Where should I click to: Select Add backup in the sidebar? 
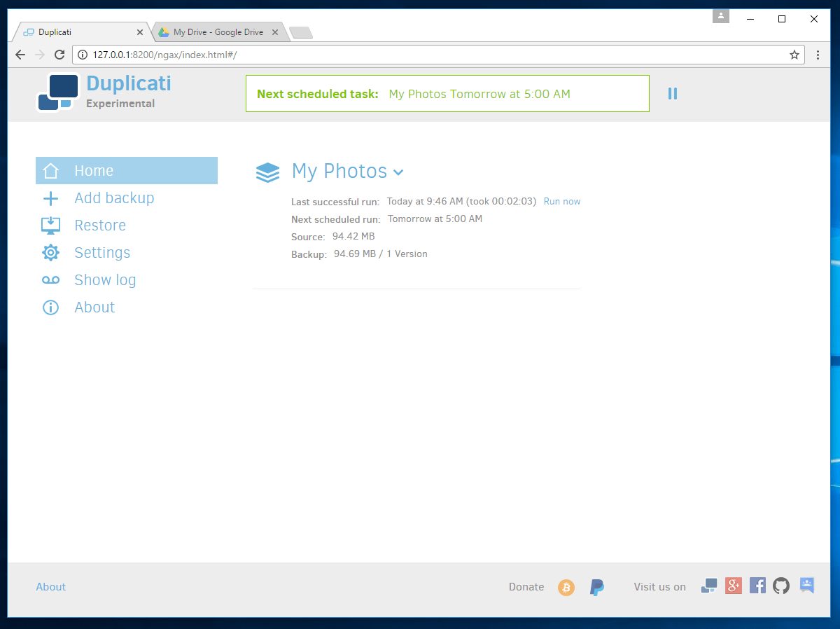(x=114, y=198)
